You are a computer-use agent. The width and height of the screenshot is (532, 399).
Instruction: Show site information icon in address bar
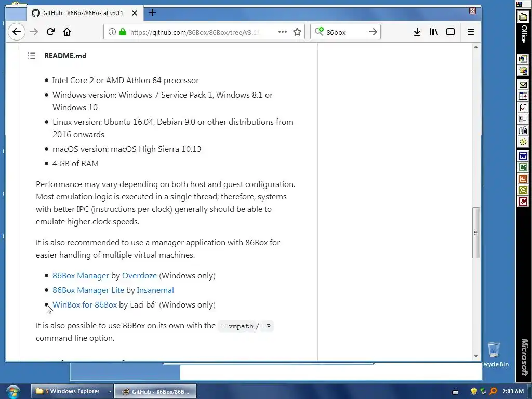coord(112,32)
